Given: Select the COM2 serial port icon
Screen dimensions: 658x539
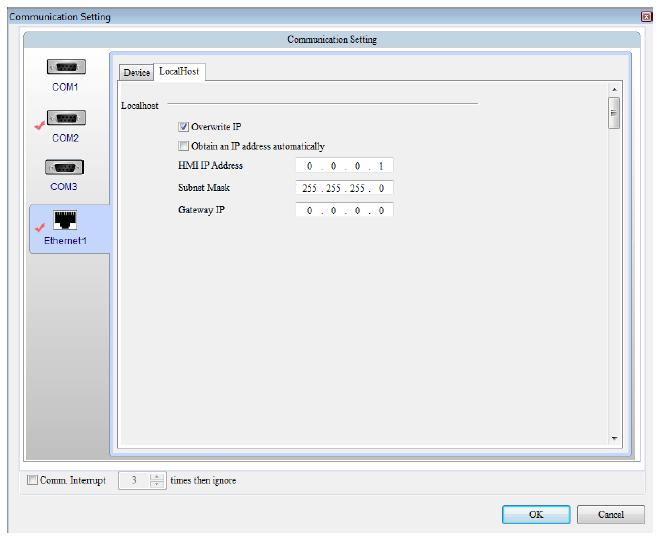Looking at the screenshot, I should pos(66,119).
